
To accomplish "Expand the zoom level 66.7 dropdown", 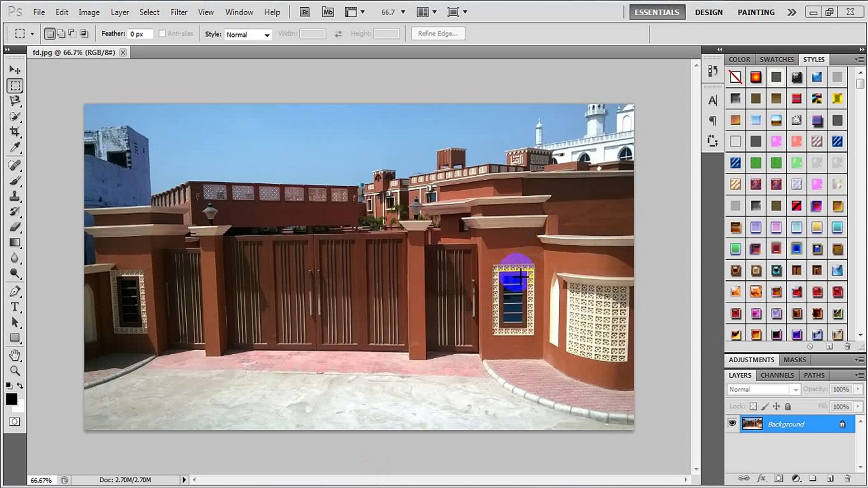I will click(x=403, y=12).
